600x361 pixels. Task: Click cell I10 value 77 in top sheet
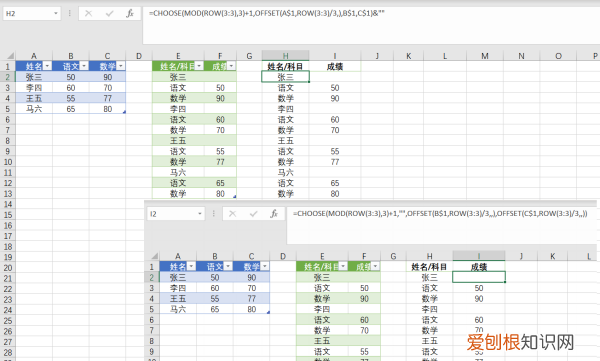[x=335, y=162]
